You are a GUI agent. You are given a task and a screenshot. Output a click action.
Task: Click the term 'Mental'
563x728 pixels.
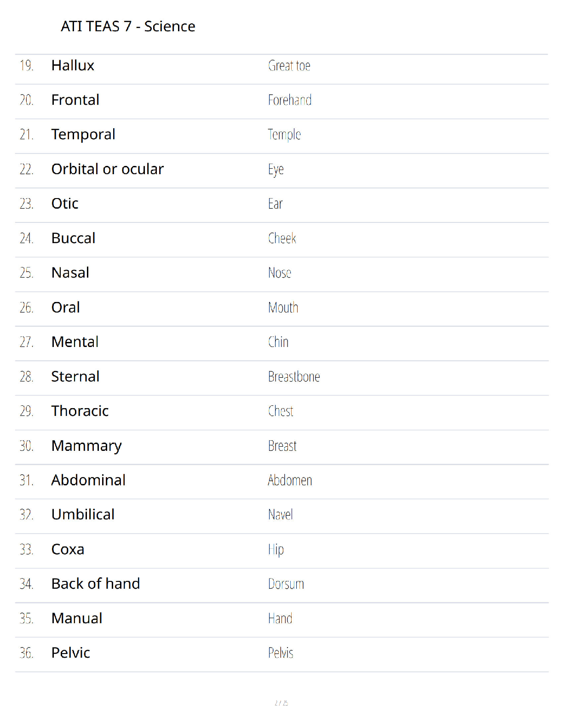click(75, 342)
